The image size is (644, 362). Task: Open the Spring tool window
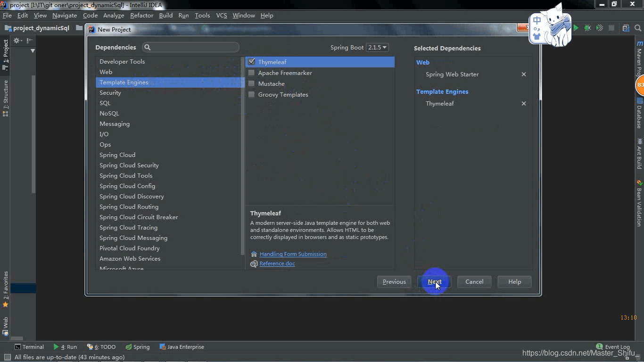pyautogui.click(x=137, y=347)
